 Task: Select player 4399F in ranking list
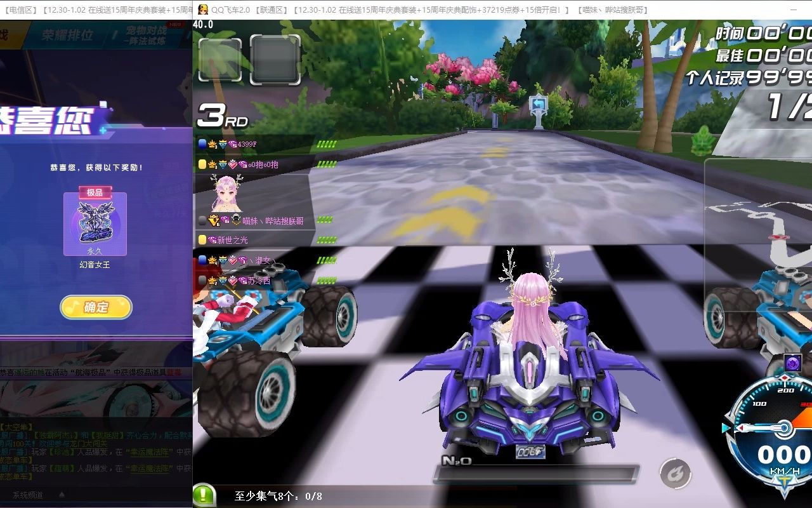[247, 144]
